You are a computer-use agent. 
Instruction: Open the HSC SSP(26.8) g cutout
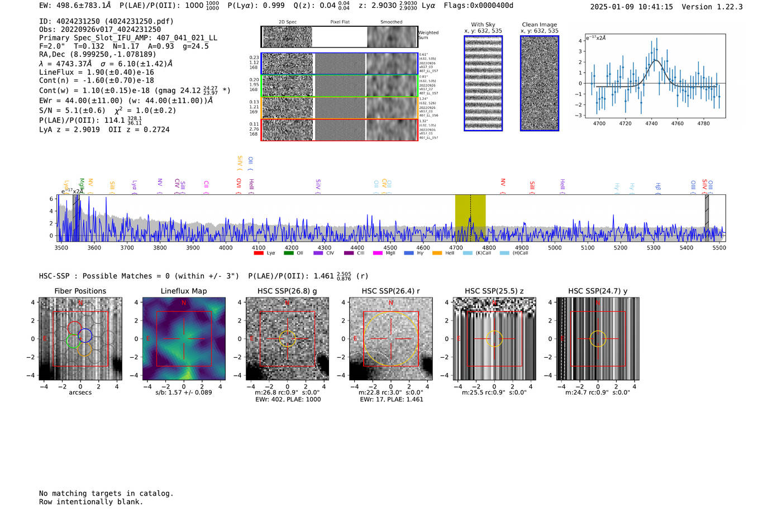[288, 339]
